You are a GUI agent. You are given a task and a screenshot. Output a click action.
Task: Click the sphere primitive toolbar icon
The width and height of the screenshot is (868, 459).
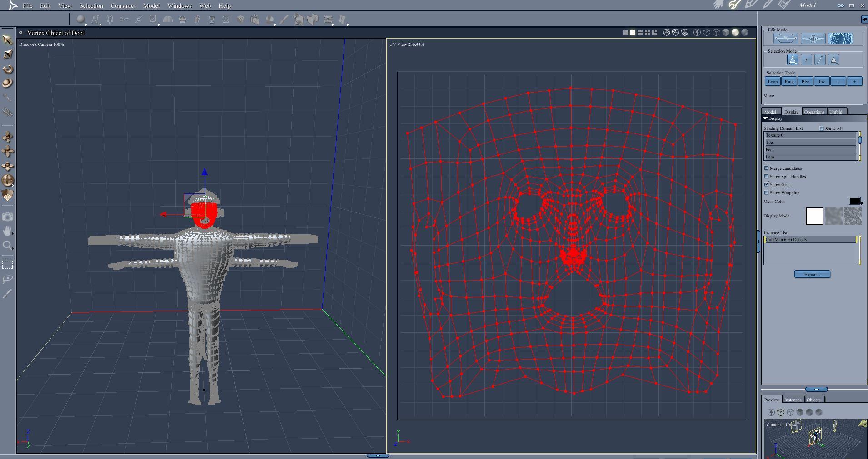(x=80, y=20)
